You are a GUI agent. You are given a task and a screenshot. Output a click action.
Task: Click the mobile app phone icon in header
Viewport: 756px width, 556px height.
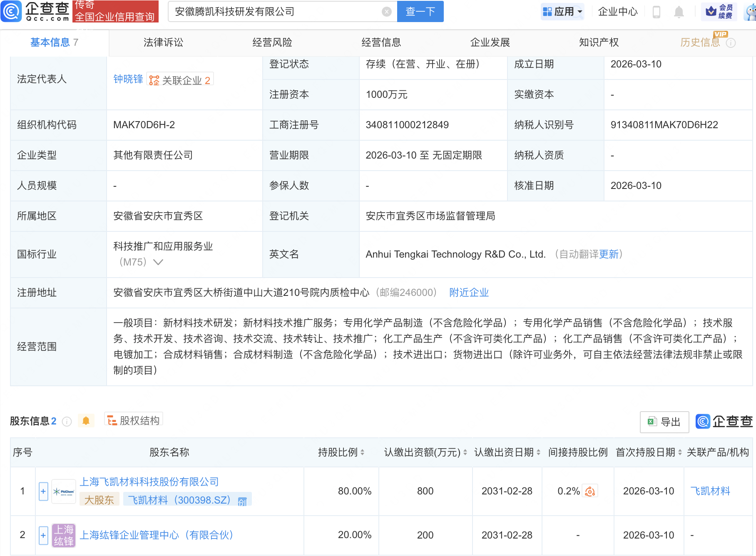657,12
